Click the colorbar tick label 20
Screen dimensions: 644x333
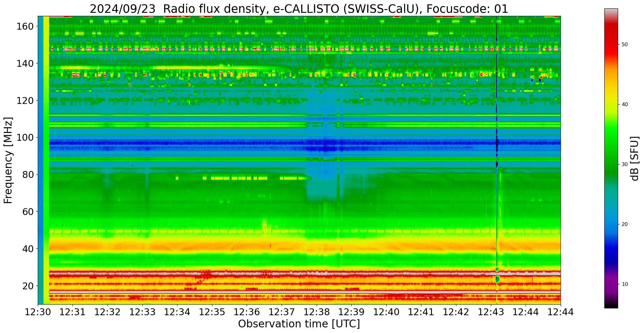pos(625,224)
